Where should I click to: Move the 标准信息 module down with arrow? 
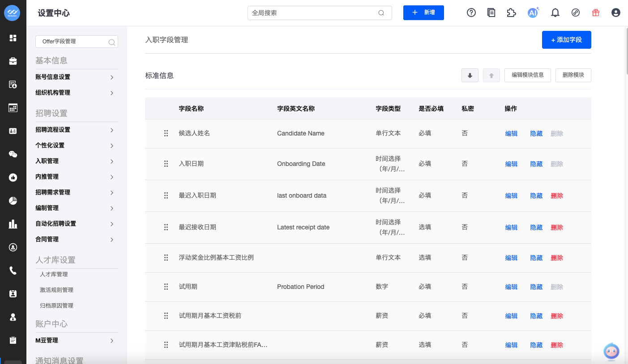pos(470,76)
